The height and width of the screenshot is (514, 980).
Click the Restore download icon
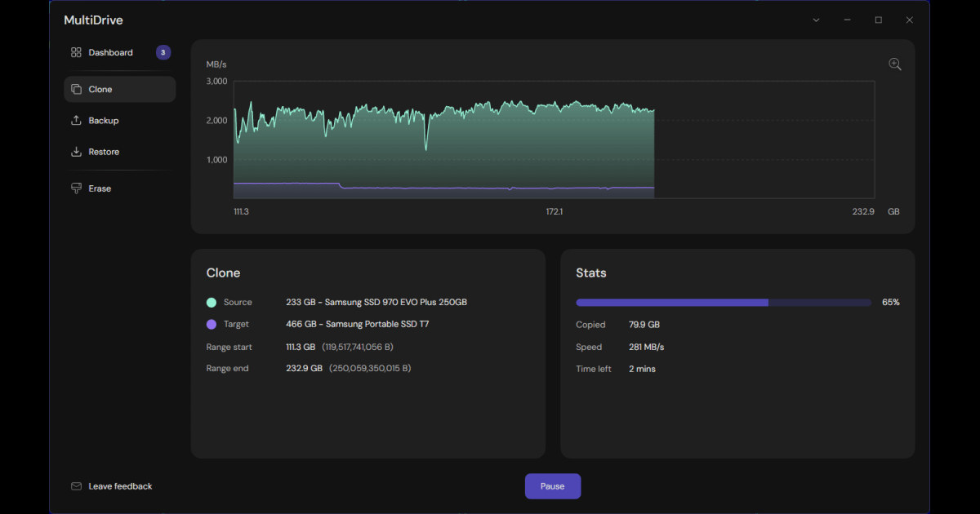point(76,152)
